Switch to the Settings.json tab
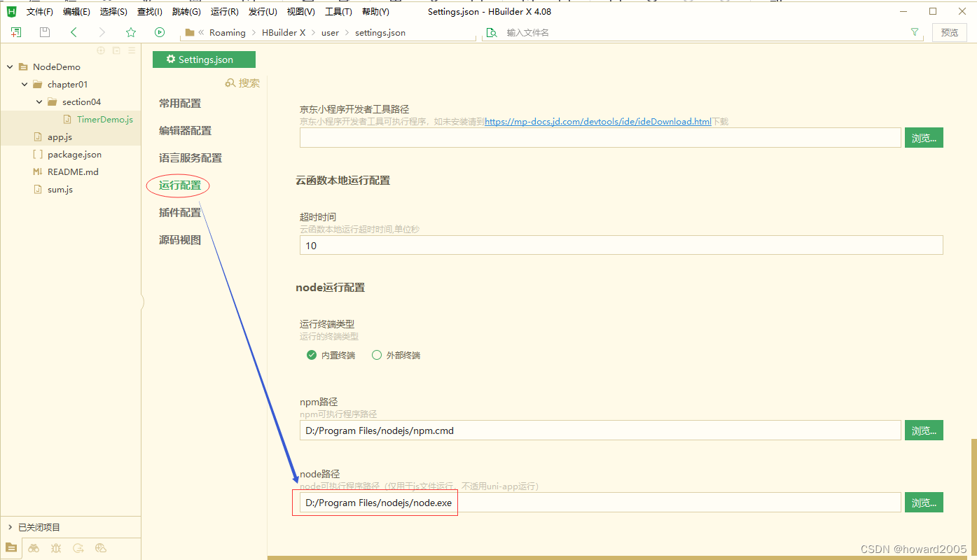 point(204,59)
